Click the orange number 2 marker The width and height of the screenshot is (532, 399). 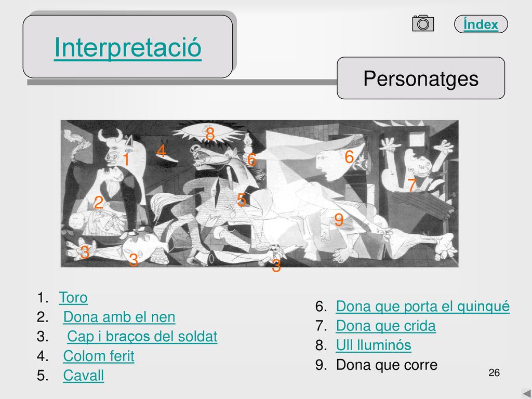click(98, 202)
